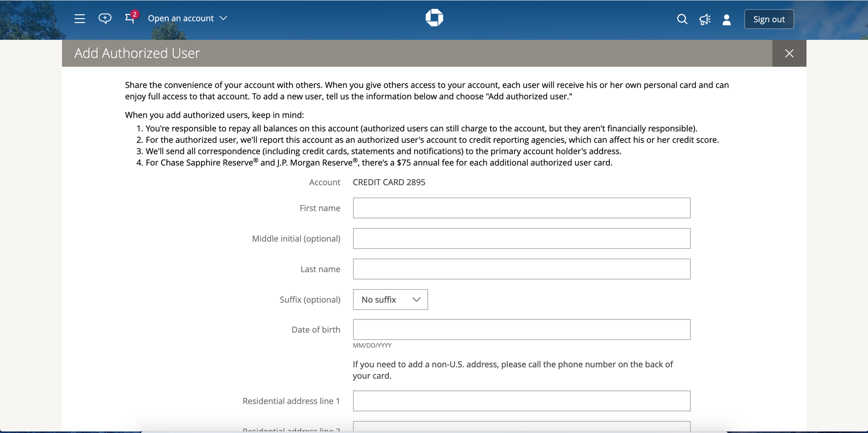Open search with the magnifier icon

682,19
